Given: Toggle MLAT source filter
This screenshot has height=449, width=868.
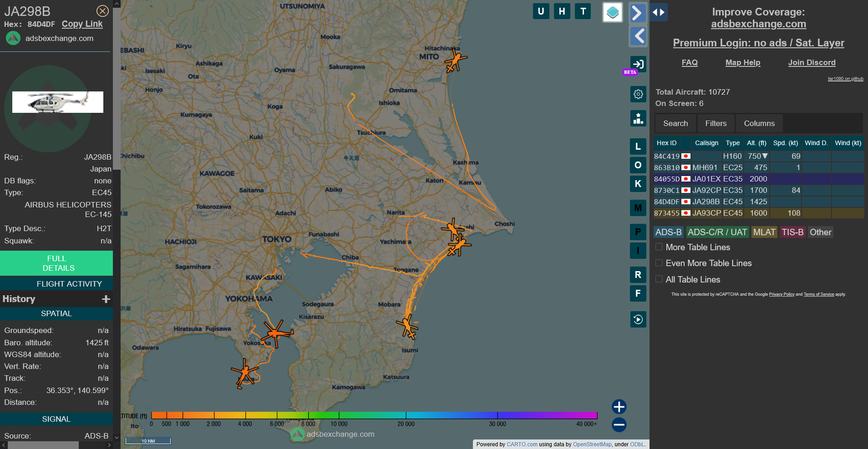Looking at the screenshot, I should click(x=764, y=232).
